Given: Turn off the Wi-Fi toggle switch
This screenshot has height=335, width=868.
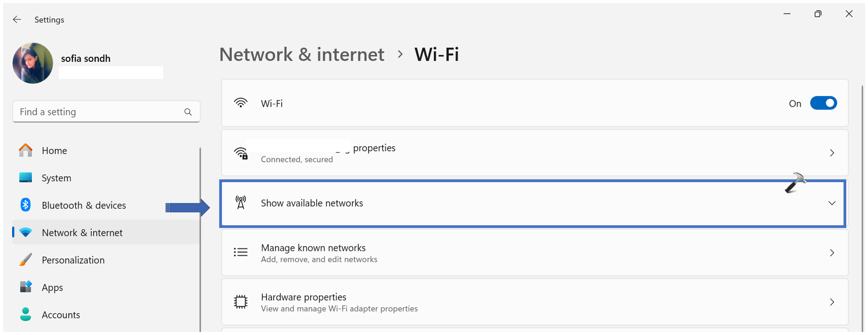Looking at the screenshot, I should 823,103.
